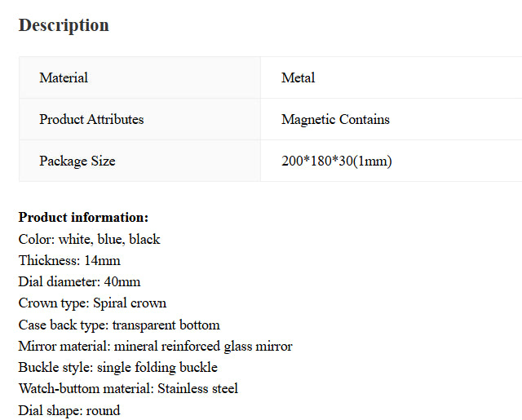This screenshot has height=420, width=522.
Task: Click the Mirror material label
Action: click(x=64, y=346)
